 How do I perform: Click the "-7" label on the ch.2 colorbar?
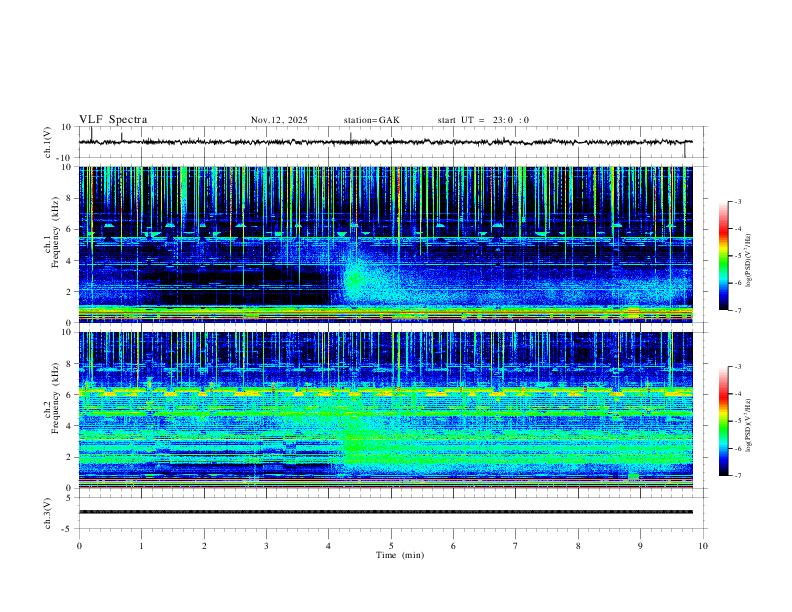(738, 476)
